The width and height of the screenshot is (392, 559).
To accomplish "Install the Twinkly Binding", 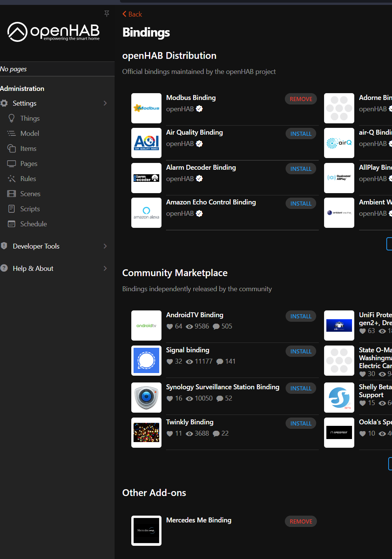I will click(301, 424).
